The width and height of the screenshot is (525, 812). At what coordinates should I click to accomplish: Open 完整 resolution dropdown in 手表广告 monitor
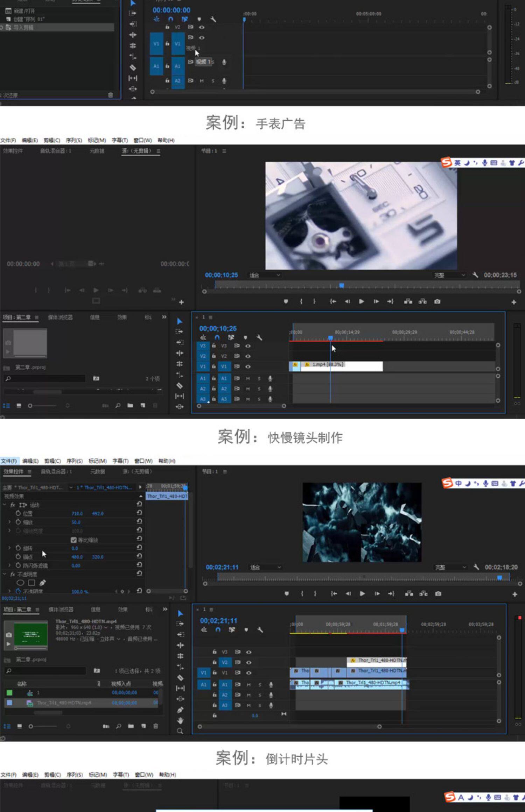pos(449,275)
